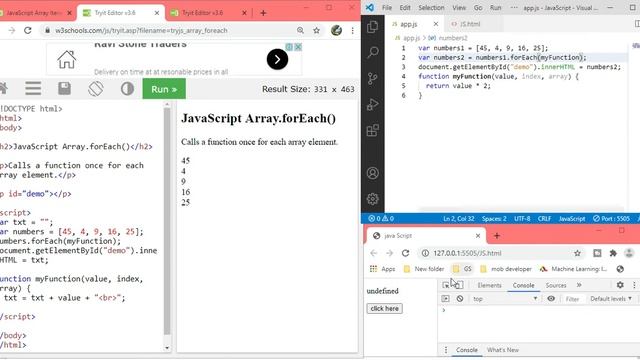Click the "click here" button
Screen dimensions: 640x360
(384, 309)
